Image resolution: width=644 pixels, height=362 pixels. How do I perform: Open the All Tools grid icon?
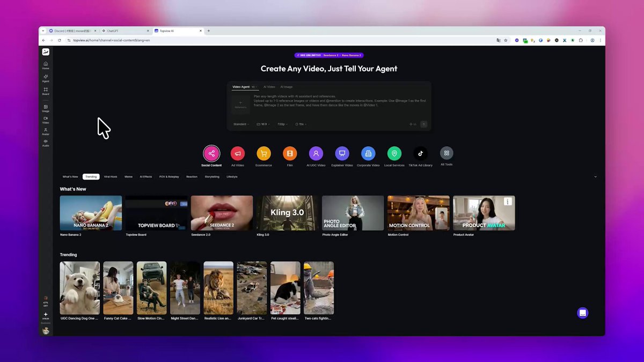pyautogui.click(x=447, y=153)
